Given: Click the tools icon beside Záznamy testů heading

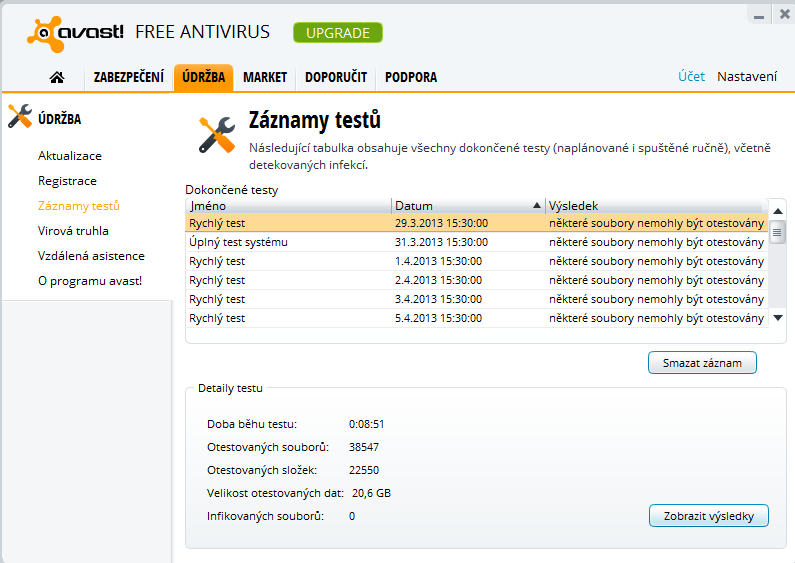Looking at the screenshot, I should coord(216,134).
